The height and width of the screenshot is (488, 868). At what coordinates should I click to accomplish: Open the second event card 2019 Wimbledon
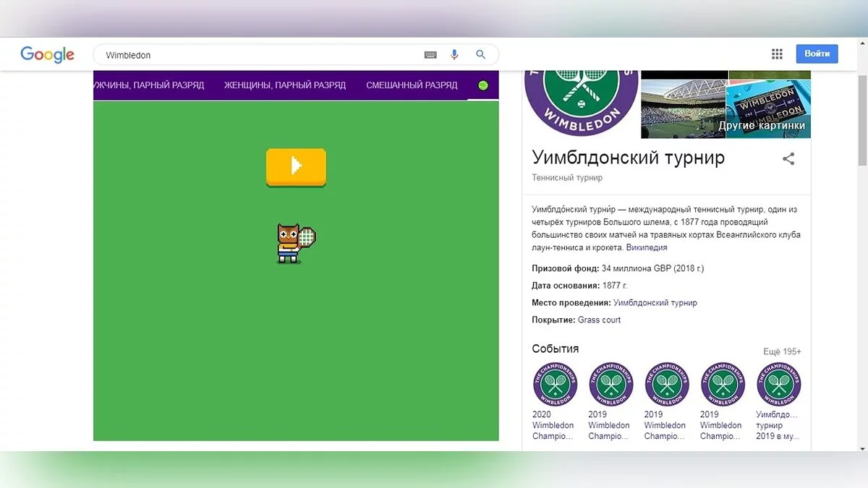click(610, 401)
